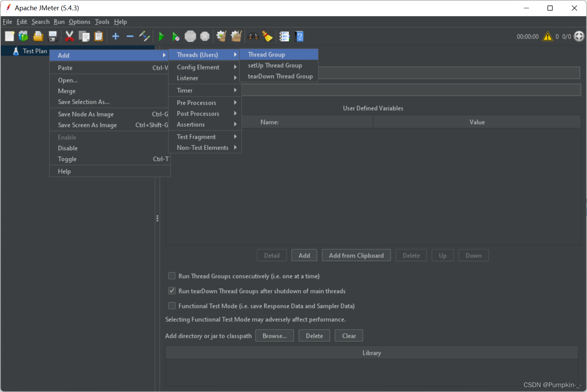Click the New test plan toolbar icon
This screenshot has width=587, height=392.
(x=10, y=36)
